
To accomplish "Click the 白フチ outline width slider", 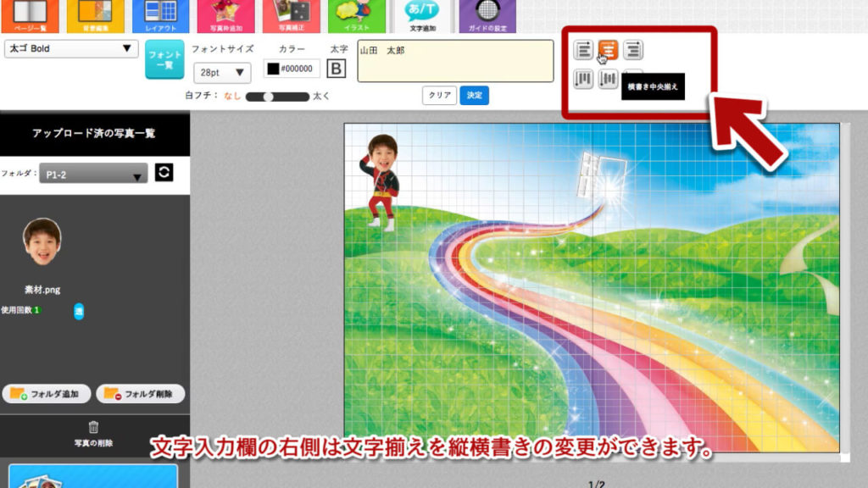I will click(x=277, y=97).
